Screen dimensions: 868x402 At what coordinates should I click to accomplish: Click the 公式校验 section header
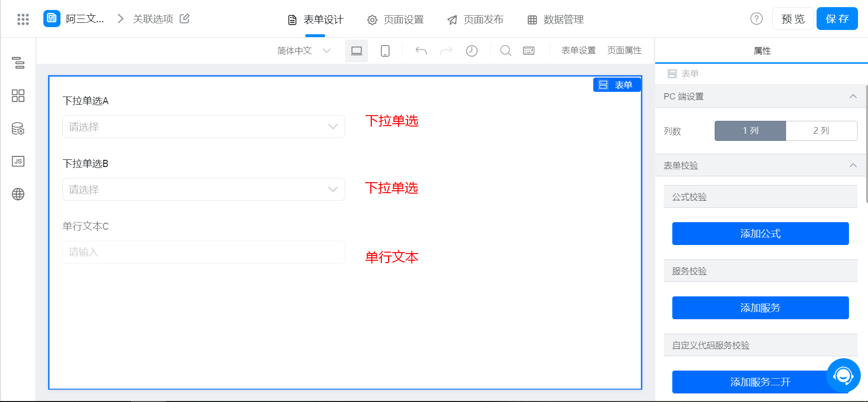pos(760,197)
